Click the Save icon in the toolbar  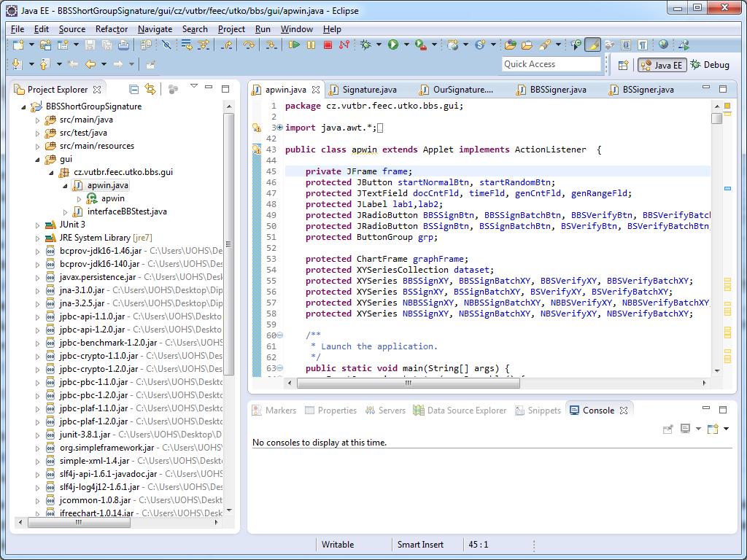click(x=90, y=45)
